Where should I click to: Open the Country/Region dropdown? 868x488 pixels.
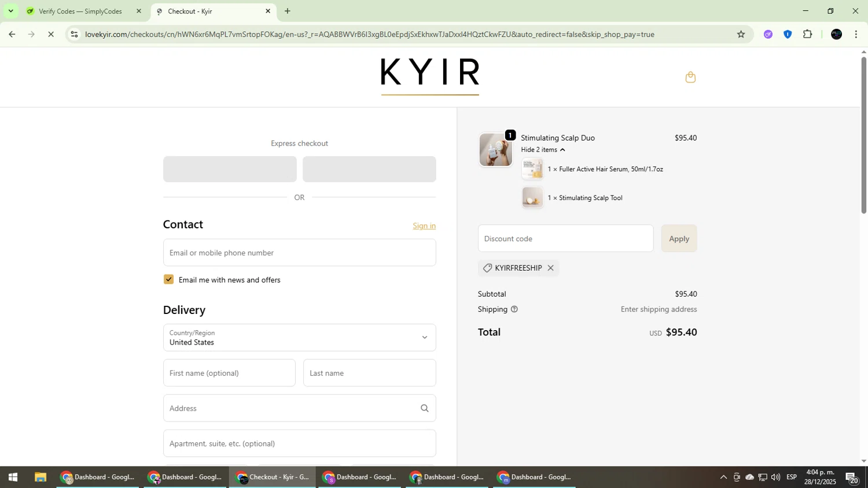[299, 338]
